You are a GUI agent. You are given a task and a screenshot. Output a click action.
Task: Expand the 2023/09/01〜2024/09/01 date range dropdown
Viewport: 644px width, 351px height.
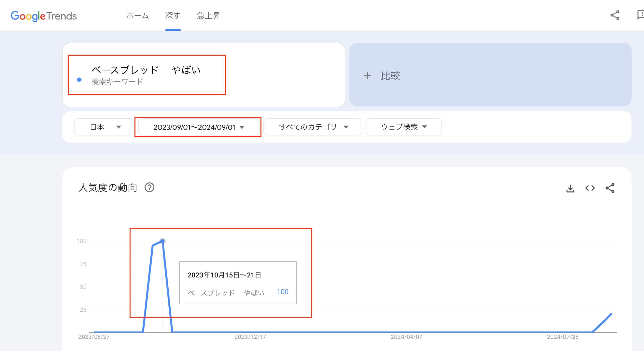coord(199,127)
